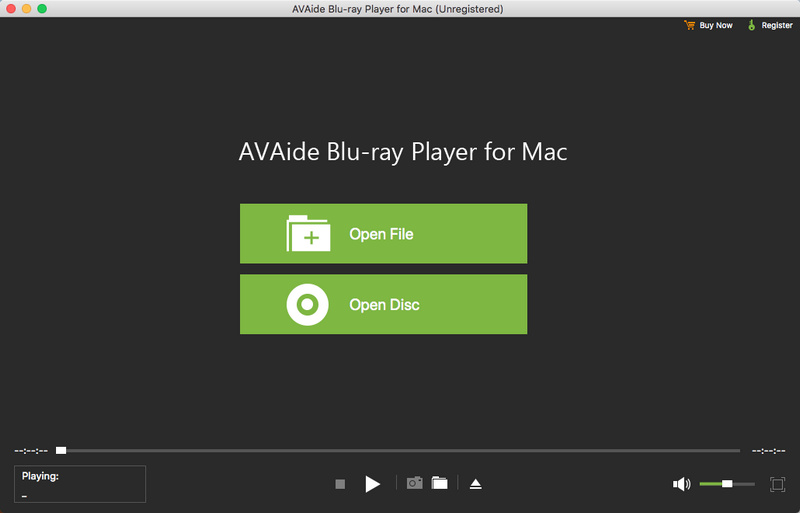Click the playback progress slider thumb

(x=61, y=450)
